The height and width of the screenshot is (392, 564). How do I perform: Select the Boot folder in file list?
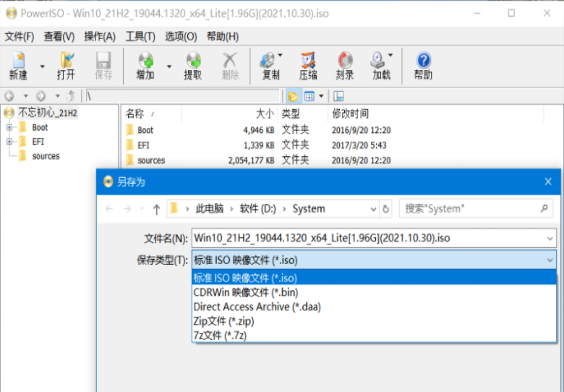[145, 130]
